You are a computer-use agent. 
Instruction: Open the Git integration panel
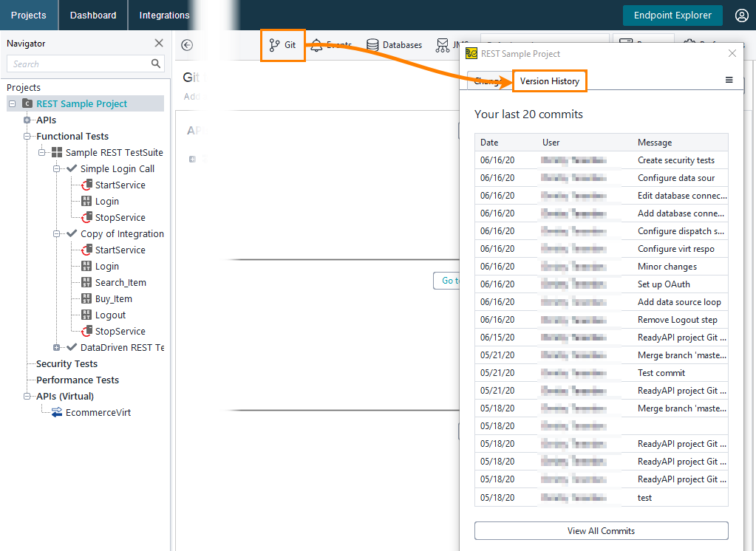point(282,44)
